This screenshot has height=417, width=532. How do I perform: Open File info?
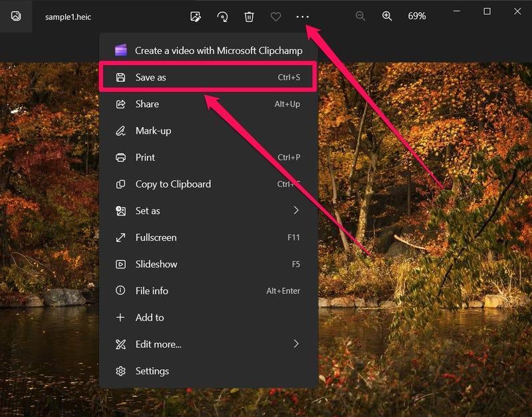click(x=208, y=291)
